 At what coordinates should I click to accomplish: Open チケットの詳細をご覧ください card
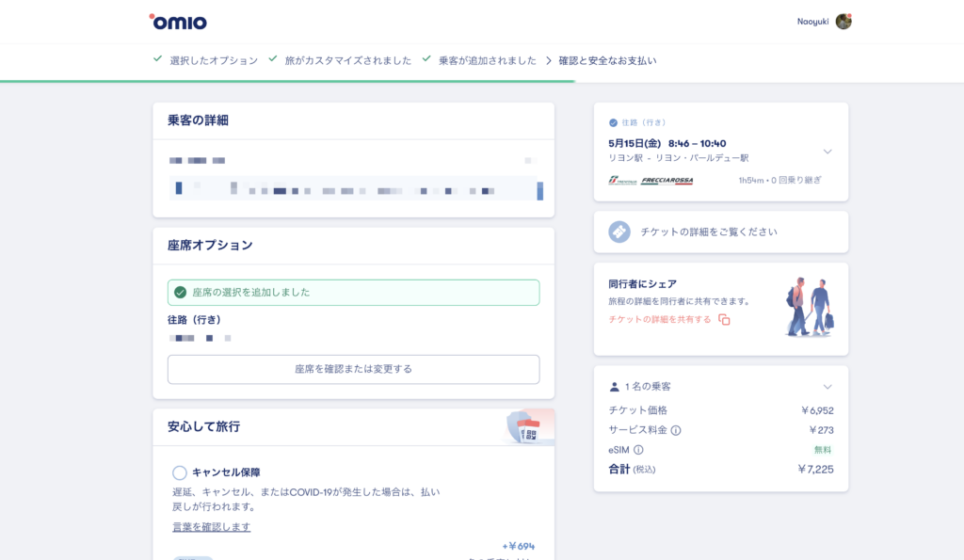tap(720, 232)
